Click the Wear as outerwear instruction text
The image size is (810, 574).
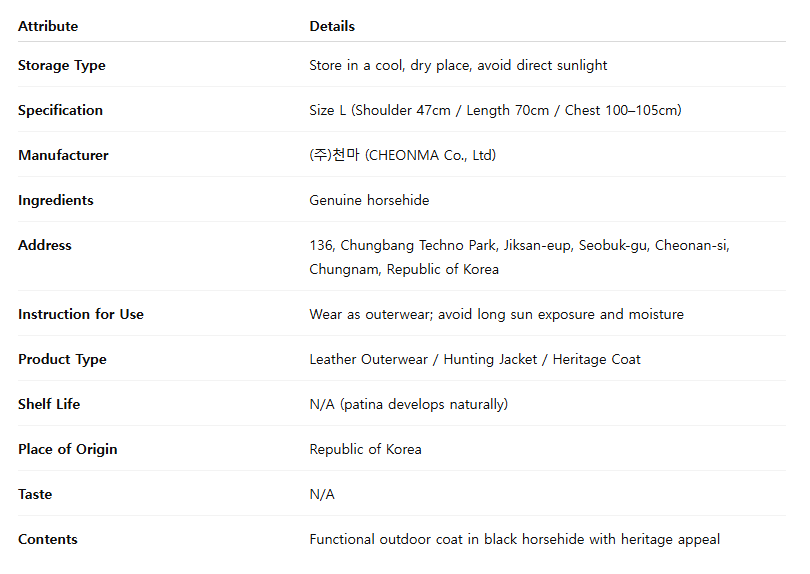pos(496,315)
